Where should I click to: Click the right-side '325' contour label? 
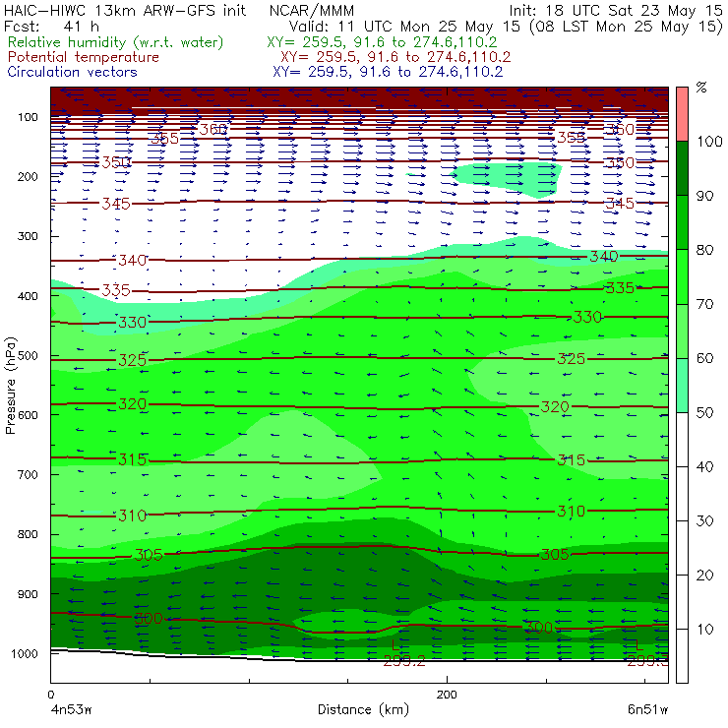[x=571, y=358]
